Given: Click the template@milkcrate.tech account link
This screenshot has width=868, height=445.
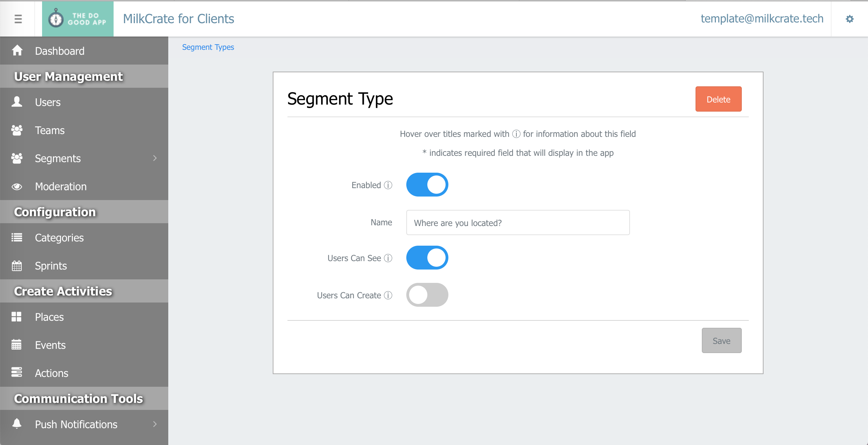Looking at the screenshot, I should tap(762, 19).
